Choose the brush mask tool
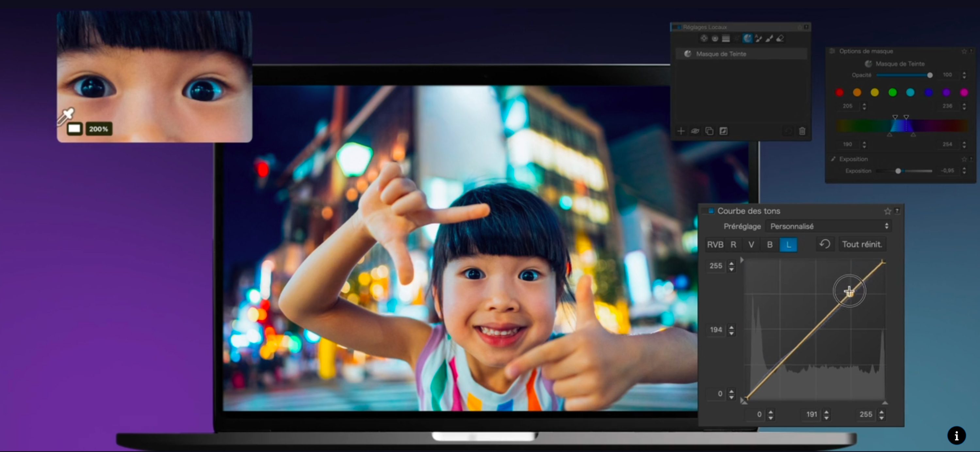Viewport: 980px width, 452px height. coord(769,39)
